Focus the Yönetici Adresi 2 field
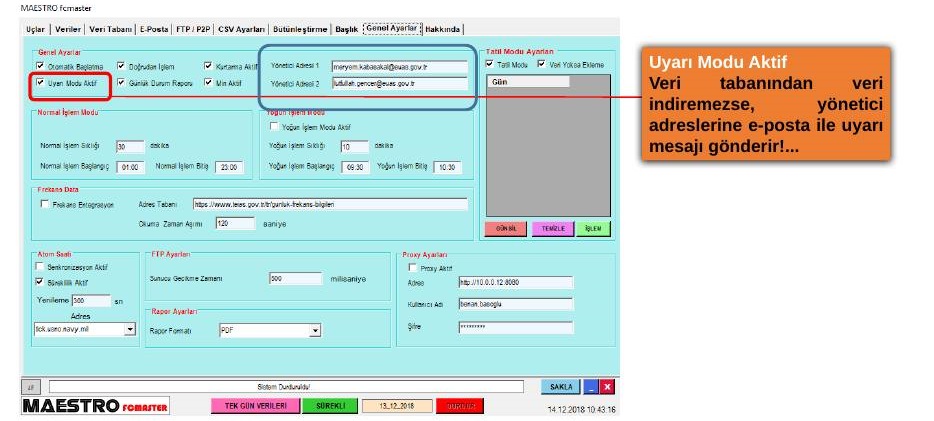Image resolution: width=934 pixels, height=421 pixels. (x=400, y=83)
